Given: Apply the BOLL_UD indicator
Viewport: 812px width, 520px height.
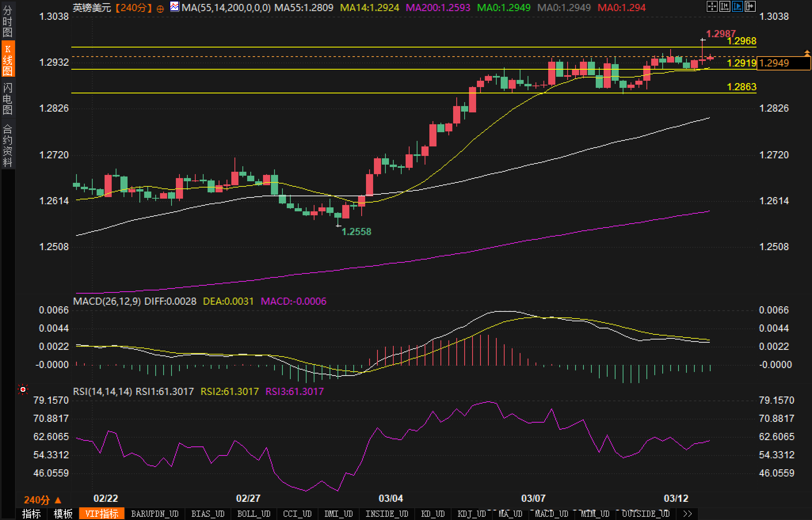Looking at the screenshot, I should click(254, 514).
